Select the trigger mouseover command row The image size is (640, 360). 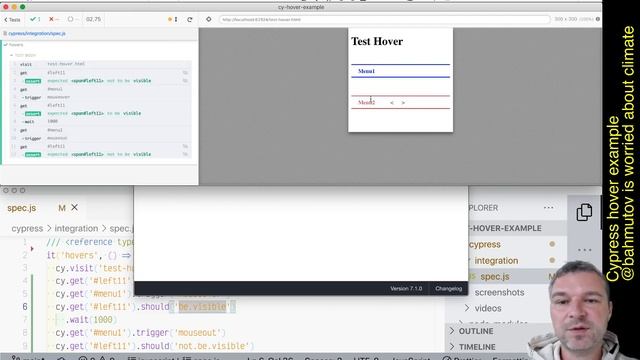pos(100,97)
